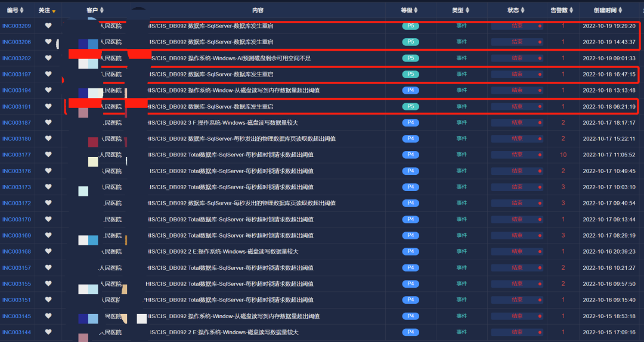Click P4 level badge for INC003168

pyautogui.click(x=410, y=251)
